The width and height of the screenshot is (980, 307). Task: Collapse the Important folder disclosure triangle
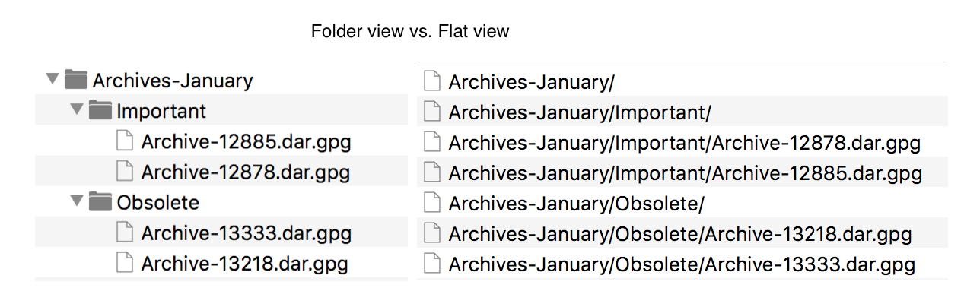[x=76, y=110]
